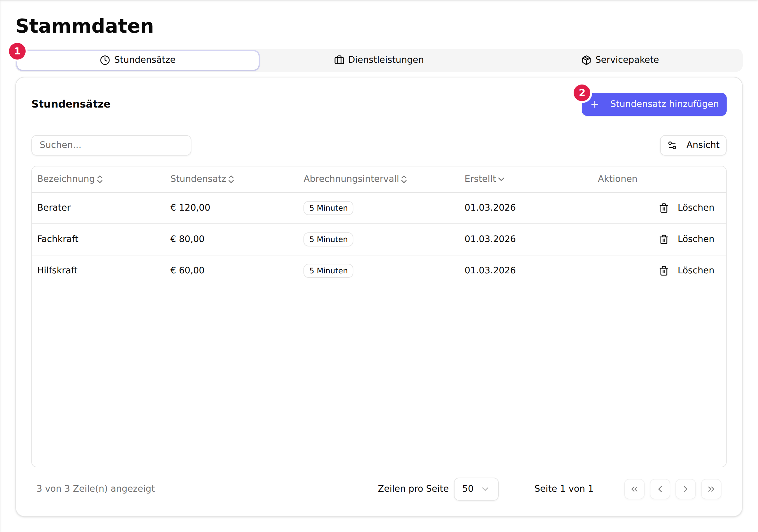Screen dimensions: 758x532
Task: Click the € 80,00 rate value
Action: 187,239
